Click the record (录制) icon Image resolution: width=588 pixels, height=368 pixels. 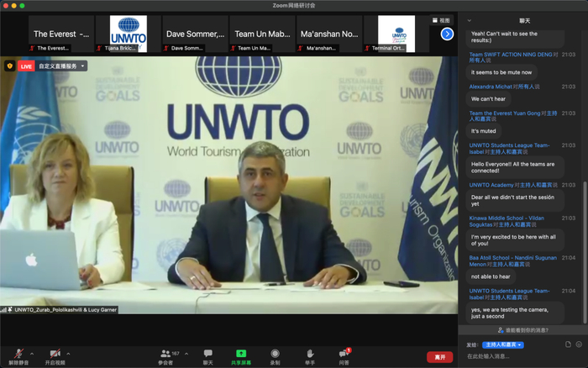[x=276, y=355]
